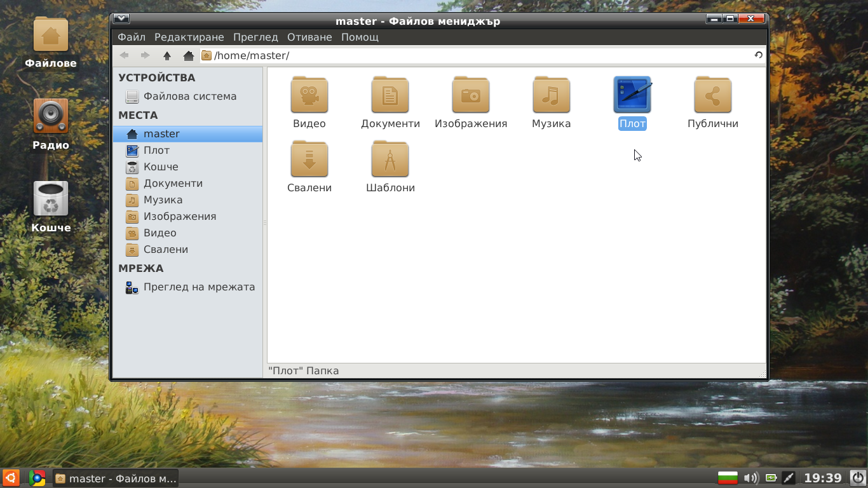Launch the Chrome browser from the taskbar
The width and height of the screenshot is (868, 488).
(x=37, y=478)
